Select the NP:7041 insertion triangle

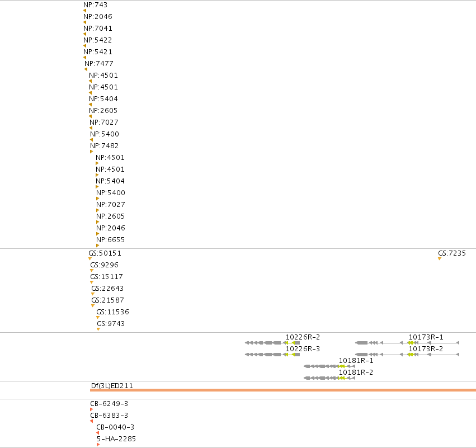(x=84, y=34)
